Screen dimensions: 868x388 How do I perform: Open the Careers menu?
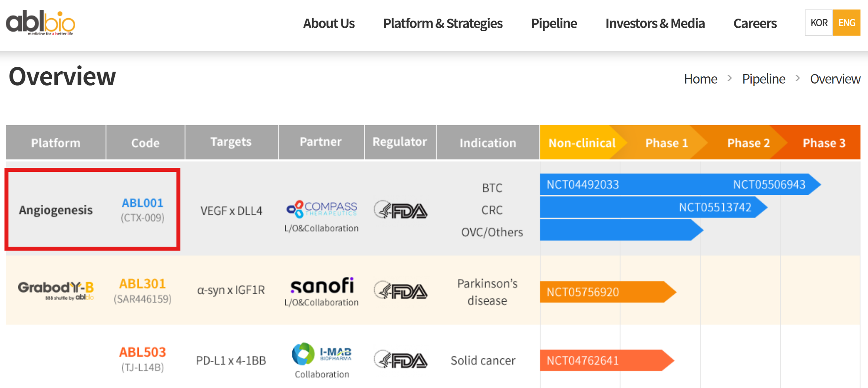point(755,23)
